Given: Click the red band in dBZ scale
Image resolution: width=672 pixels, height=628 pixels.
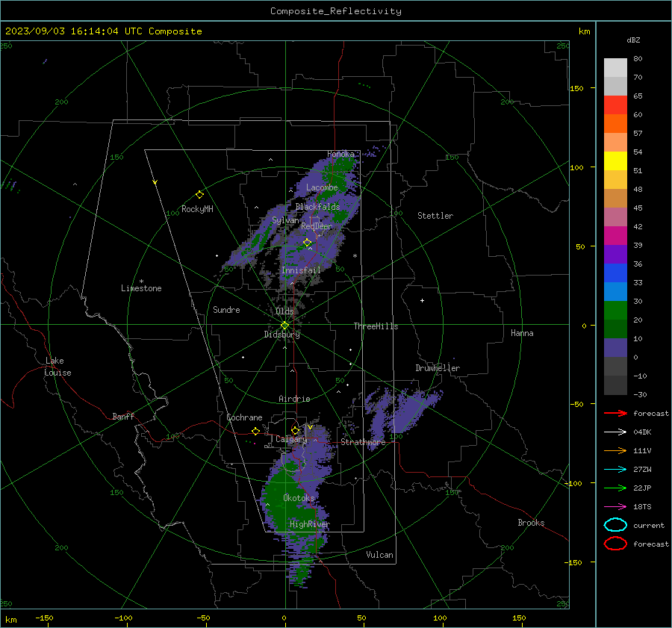Looking at the screenshot, I should (615, 105).
